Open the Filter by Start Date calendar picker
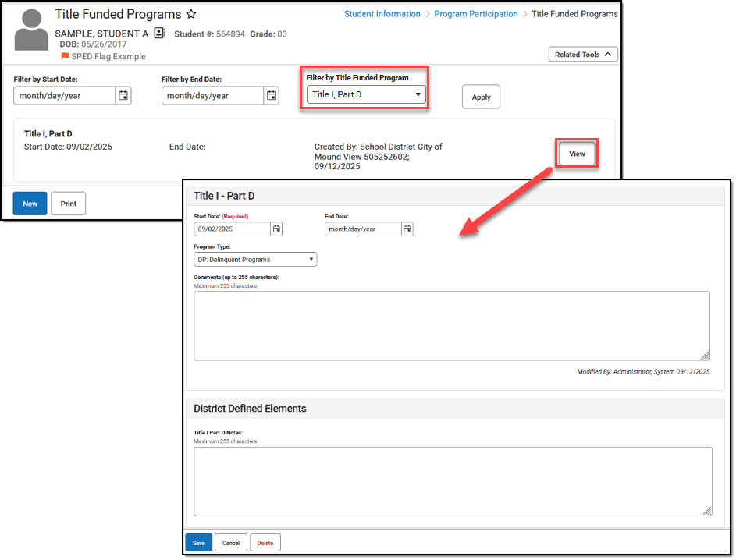 pyautogui.click(x=123, y=95)
